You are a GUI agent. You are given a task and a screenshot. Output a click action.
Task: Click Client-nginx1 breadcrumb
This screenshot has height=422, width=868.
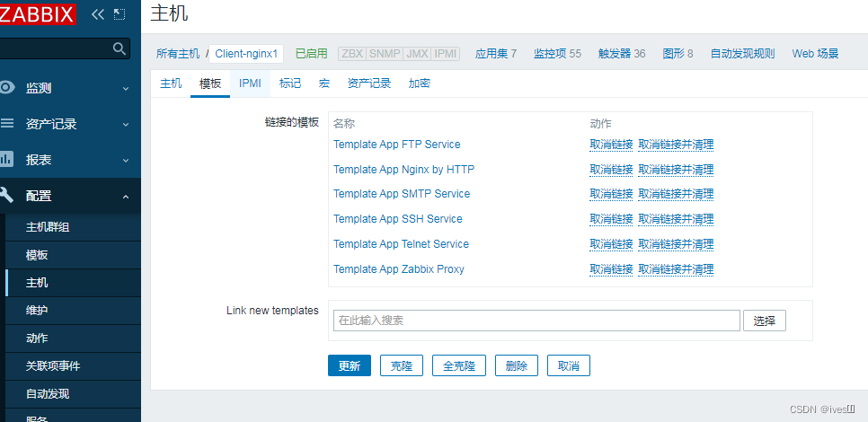[x=246, y=54]
